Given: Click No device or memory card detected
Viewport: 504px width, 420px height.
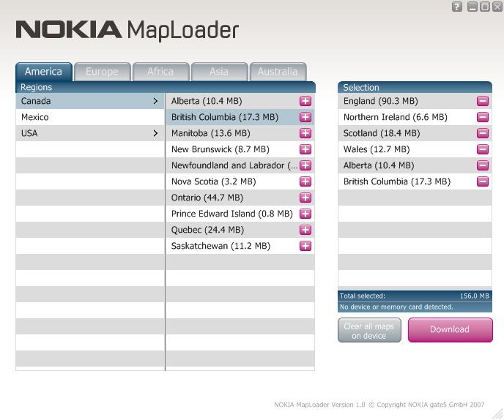Looking at the screenshot, I should click(x=415, y=307).
